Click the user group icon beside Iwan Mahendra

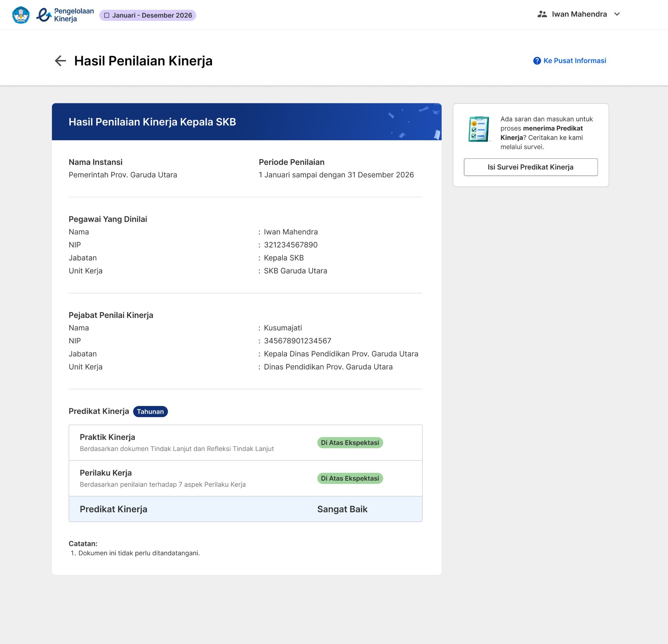tap(542, 14)
